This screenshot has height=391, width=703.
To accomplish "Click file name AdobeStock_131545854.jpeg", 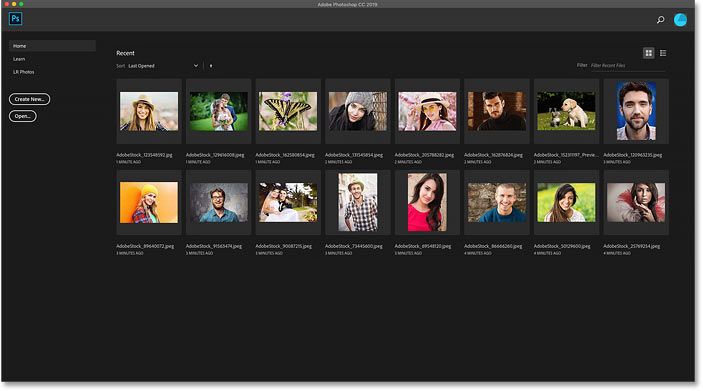I will [354, 155].
